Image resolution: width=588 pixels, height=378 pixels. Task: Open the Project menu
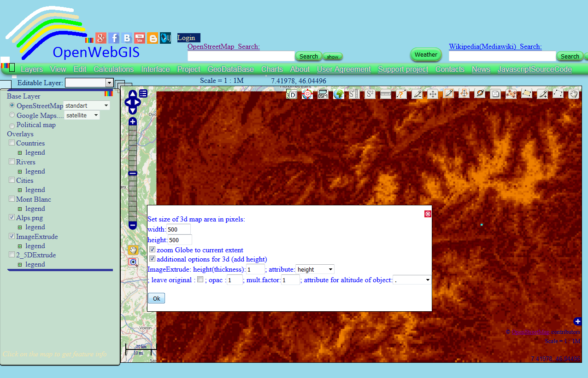pos(189,69)
